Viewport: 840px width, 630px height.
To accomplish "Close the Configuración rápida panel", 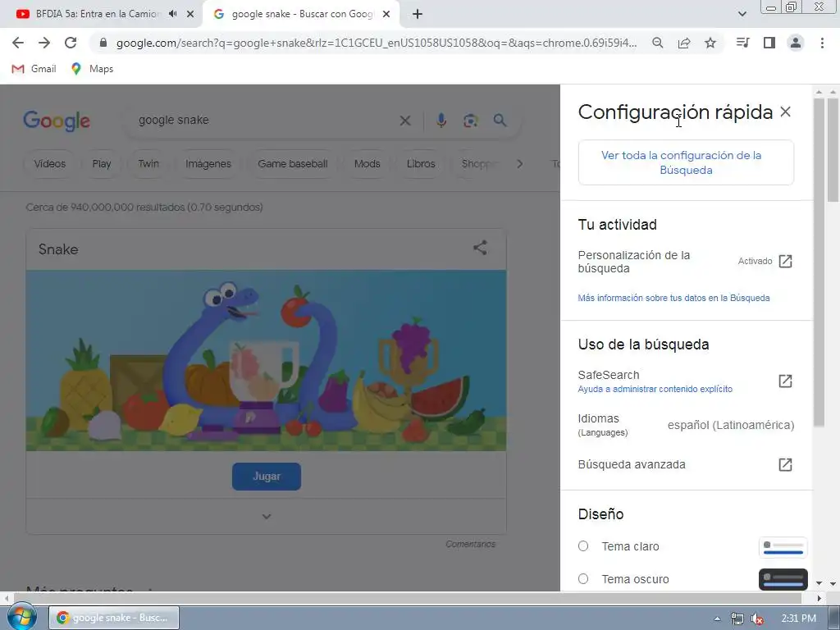I will point(785,112).
